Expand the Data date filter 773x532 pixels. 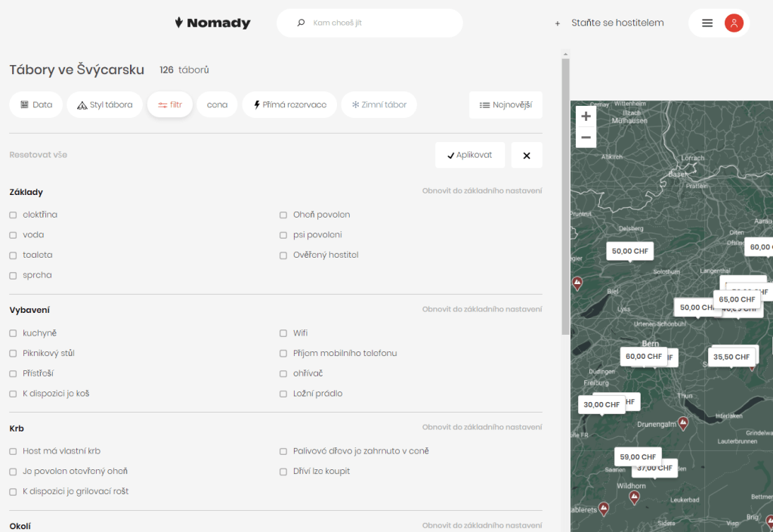pos(36,105)
